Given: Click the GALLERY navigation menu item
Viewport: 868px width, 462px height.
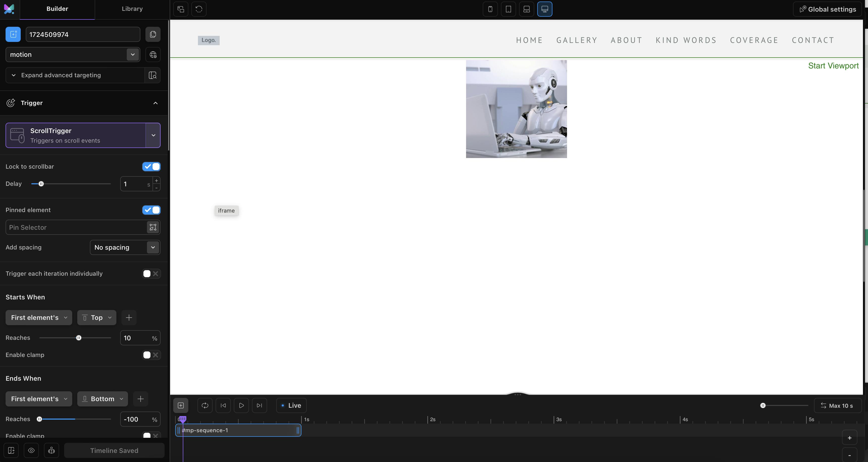Looking at the screenshot, I should (x=577, y=40).
